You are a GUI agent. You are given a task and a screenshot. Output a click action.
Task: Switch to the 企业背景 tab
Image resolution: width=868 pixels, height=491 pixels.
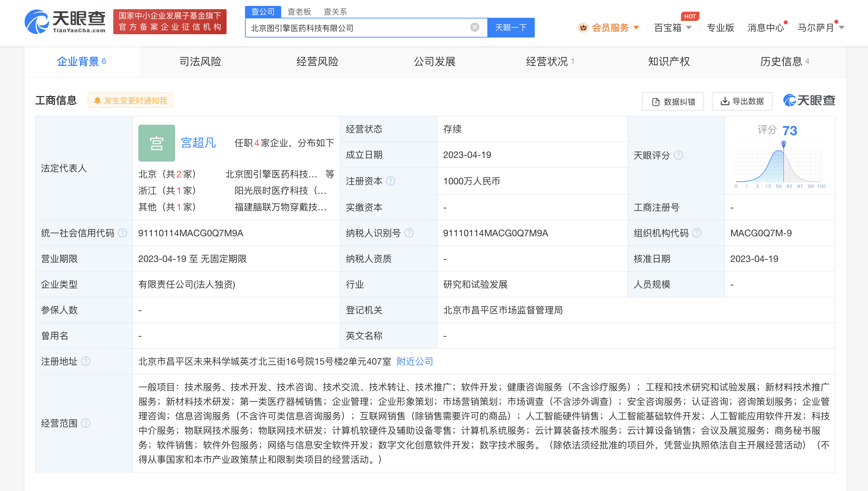click(x=82, y=61)
